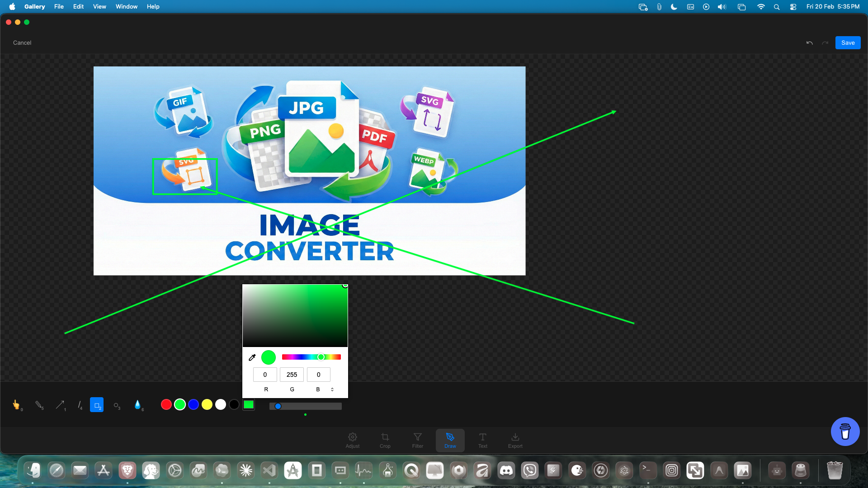Switch RGB color mode with stepper arrows
The height and width of the screenshot is (488, 868).
pos(332,389)
